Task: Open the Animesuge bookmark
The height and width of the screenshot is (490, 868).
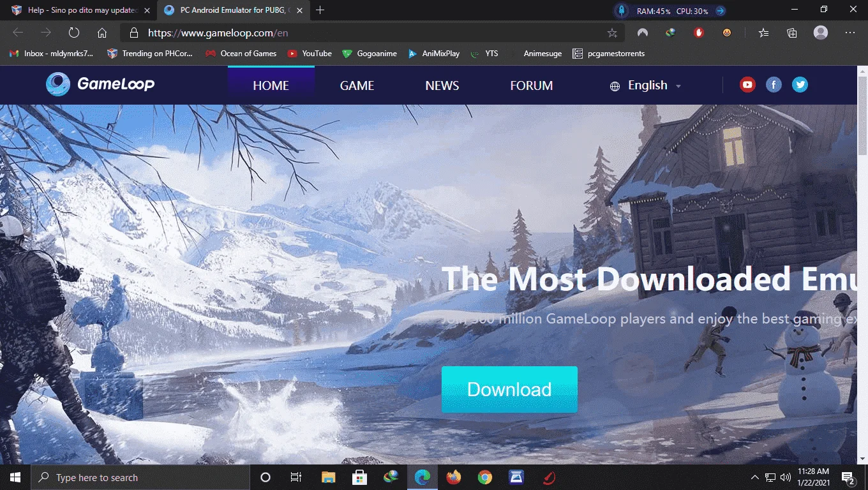Action: pos(536,54)
